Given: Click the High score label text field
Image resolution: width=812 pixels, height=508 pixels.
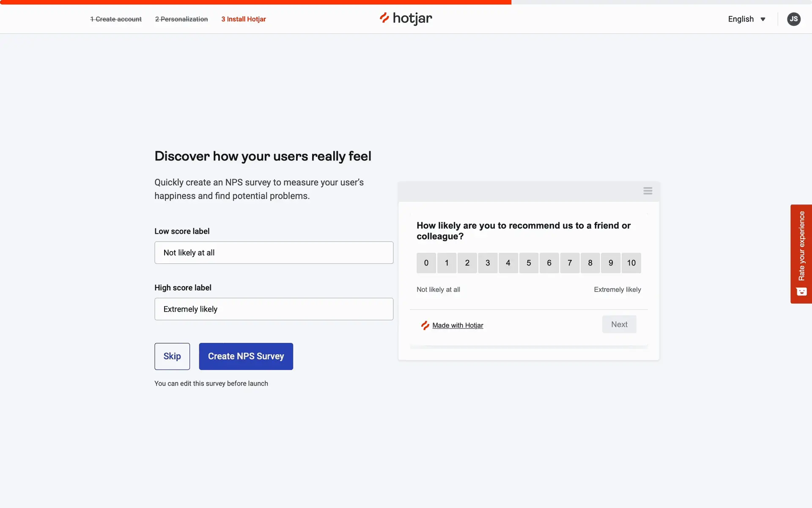Looking at the screenshot, I should 274,309.
